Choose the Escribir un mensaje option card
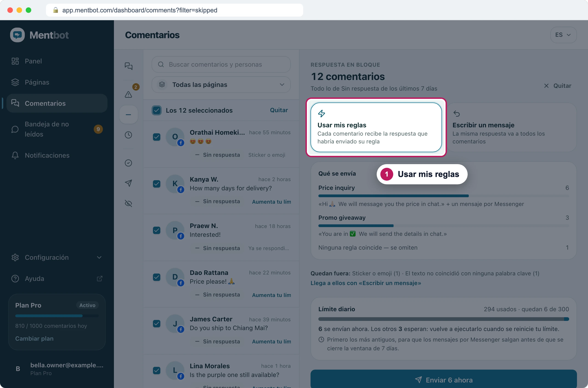Viewport: 588px width, 388px height. tap(511, 127)
